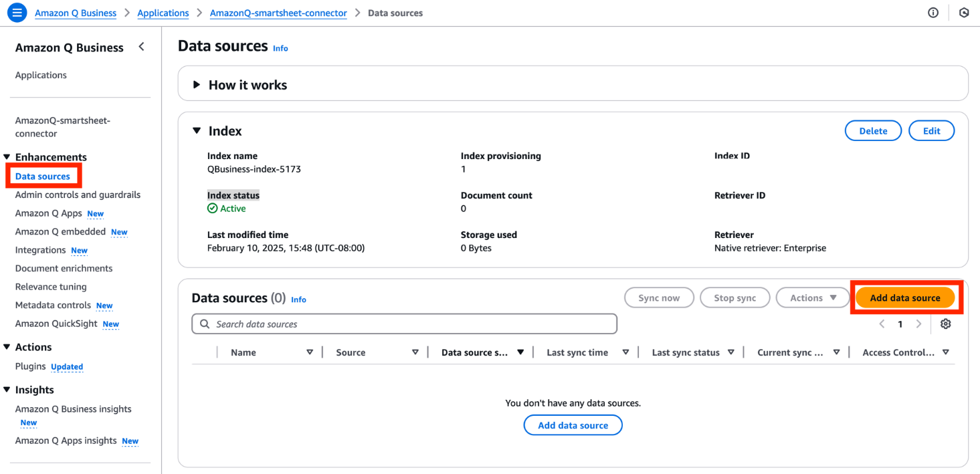Open table preferences gear icon

pos(945,324)
